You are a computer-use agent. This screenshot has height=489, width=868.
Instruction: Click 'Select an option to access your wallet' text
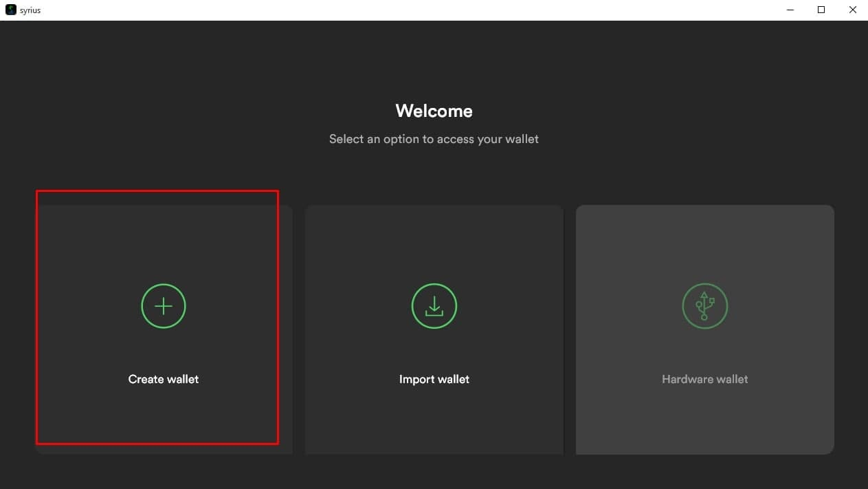pos(434,139)
